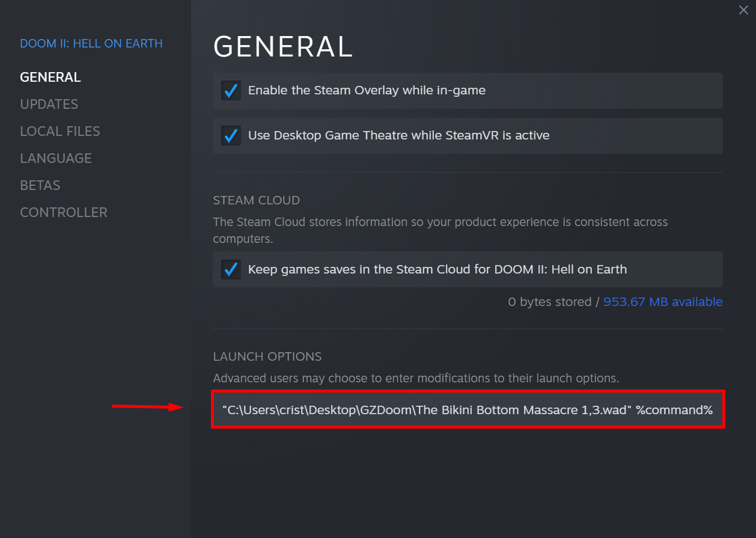Open the CONTROLLER settings section
756x538 pixels.
pyautogui.click(x=64, y=212)
